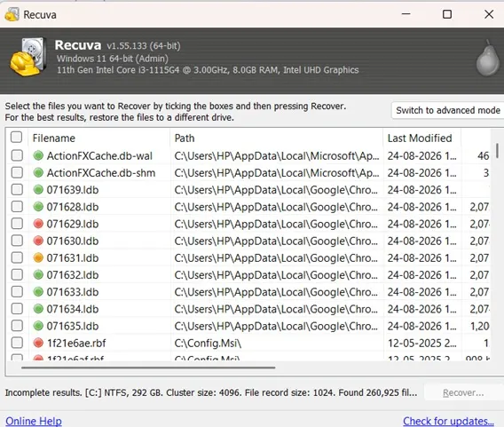Tick checkbox for 071634.ldb
Screen dimensions: 504x427
pyautogui.click(x=17, y=309)
